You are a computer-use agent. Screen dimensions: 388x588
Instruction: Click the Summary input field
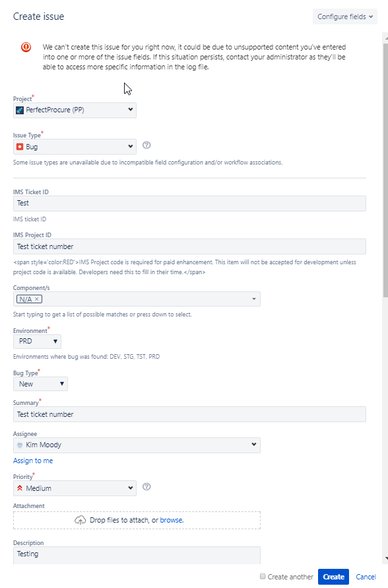coord(189,414)
